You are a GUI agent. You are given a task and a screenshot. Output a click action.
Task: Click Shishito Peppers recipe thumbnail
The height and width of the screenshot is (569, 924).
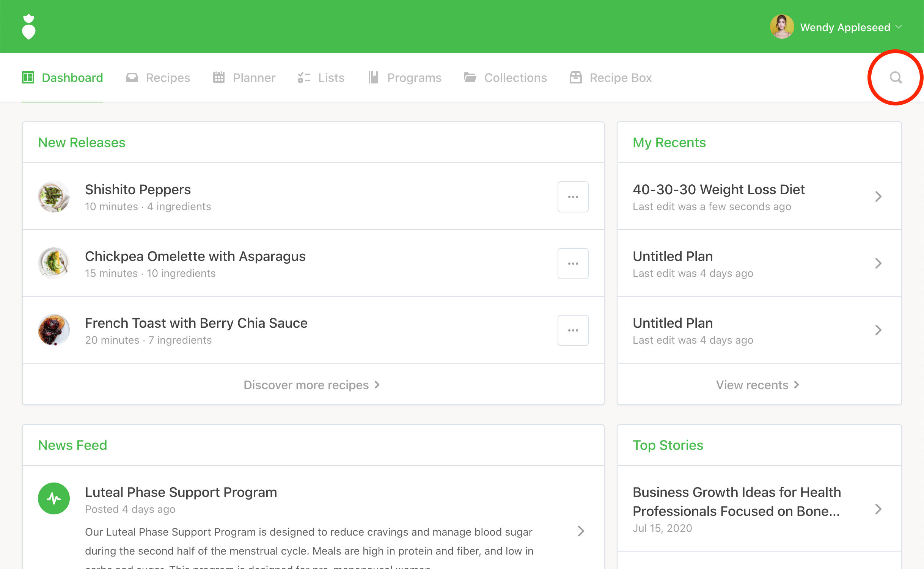(x=54, y=197)
